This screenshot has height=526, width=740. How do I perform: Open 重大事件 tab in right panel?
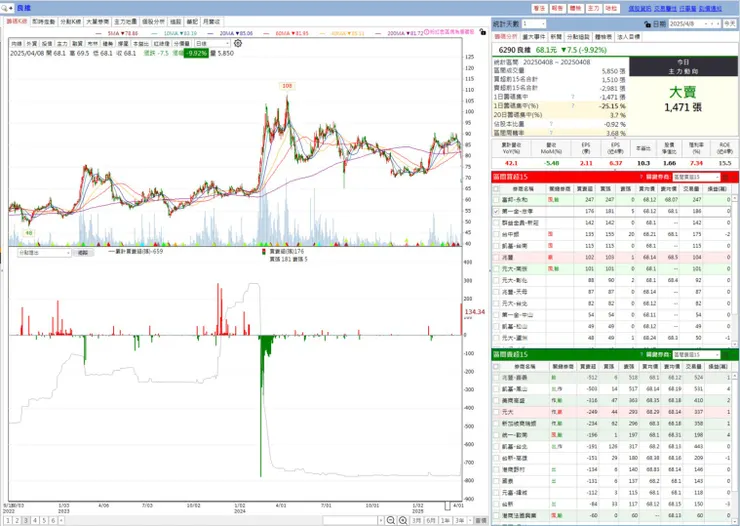(534, 36)
